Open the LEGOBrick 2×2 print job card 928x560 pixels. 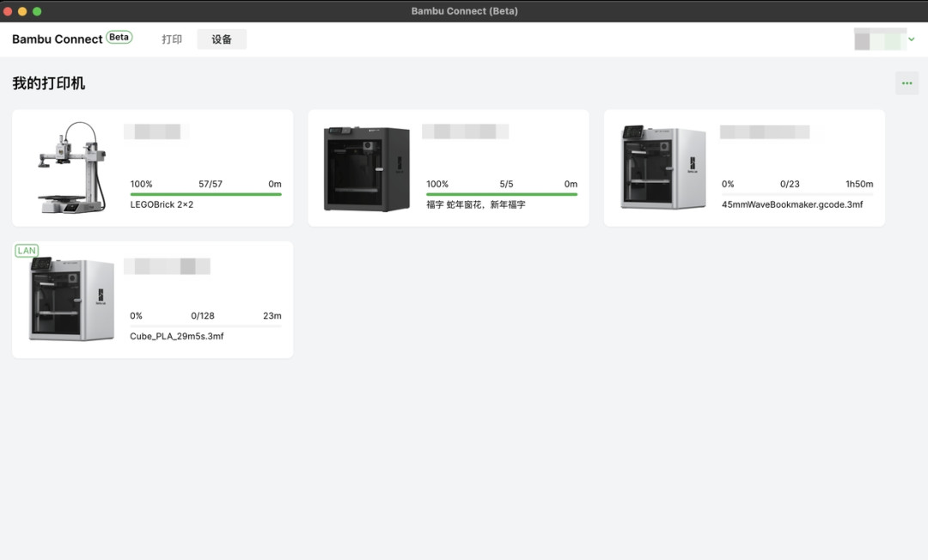pos(153,168)
